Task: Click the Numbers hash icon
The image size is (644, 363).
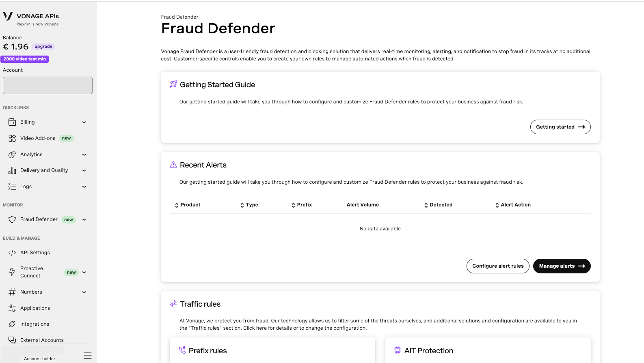Action: [12, 292]
